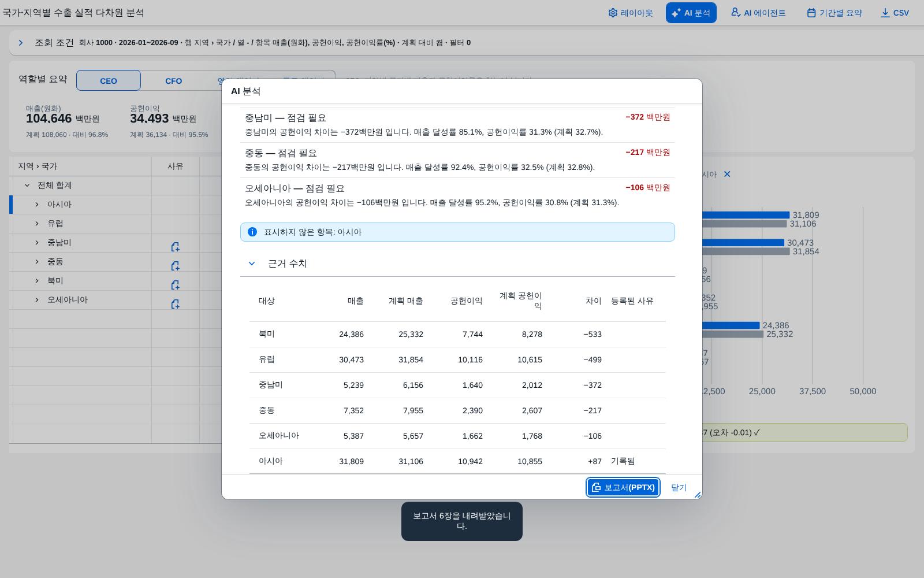The width and height of the screenshot is (924, 578).
Task: Expand the 조회 조건 panel chevron
Action: (x=21, y=43)
